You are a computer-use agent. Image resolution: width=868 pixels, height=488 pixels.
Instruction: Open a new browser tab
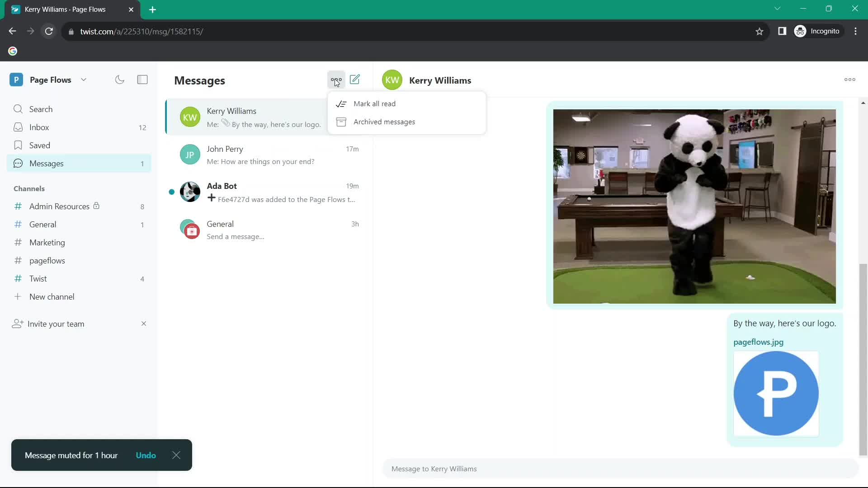tap(152, 9)
